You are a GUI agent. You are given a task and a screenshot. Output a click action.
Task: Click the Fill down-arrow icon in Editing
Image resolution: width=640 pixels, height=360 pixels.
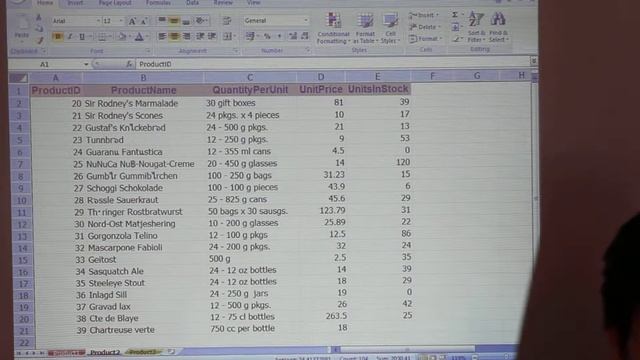(x=456, y=27)
